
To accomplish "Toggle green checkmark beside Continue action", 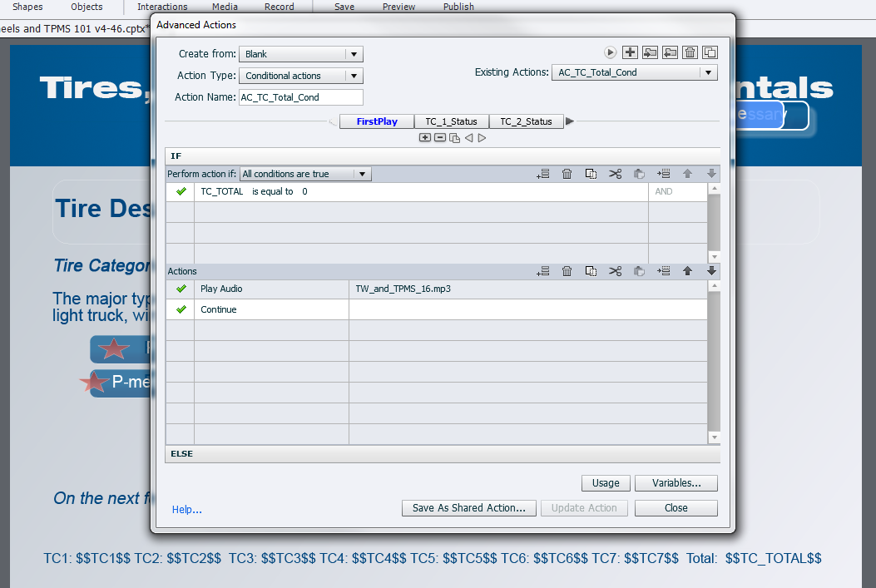I will click(x=181, y=309).
